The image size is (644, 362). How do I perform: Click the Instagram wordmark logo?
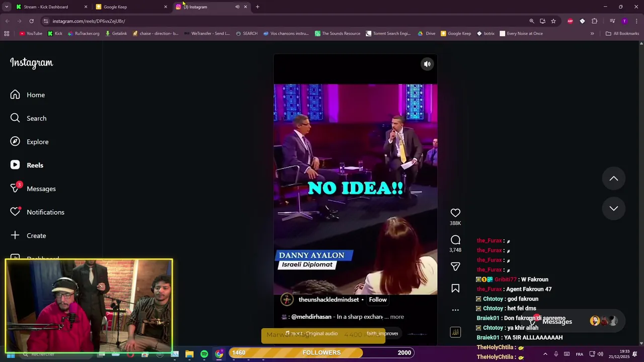tap(31, 63)
